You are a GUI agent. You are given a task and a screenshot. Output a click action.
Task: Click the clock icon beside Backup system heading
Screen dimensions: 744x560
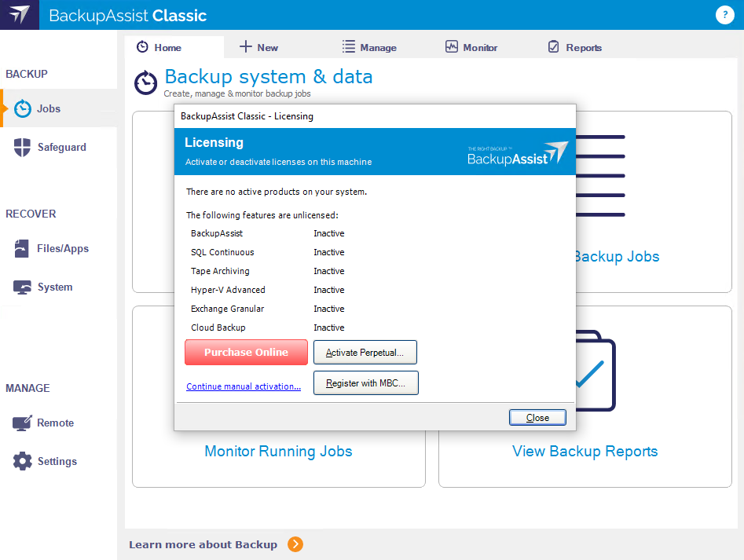[x=145, y=82]
